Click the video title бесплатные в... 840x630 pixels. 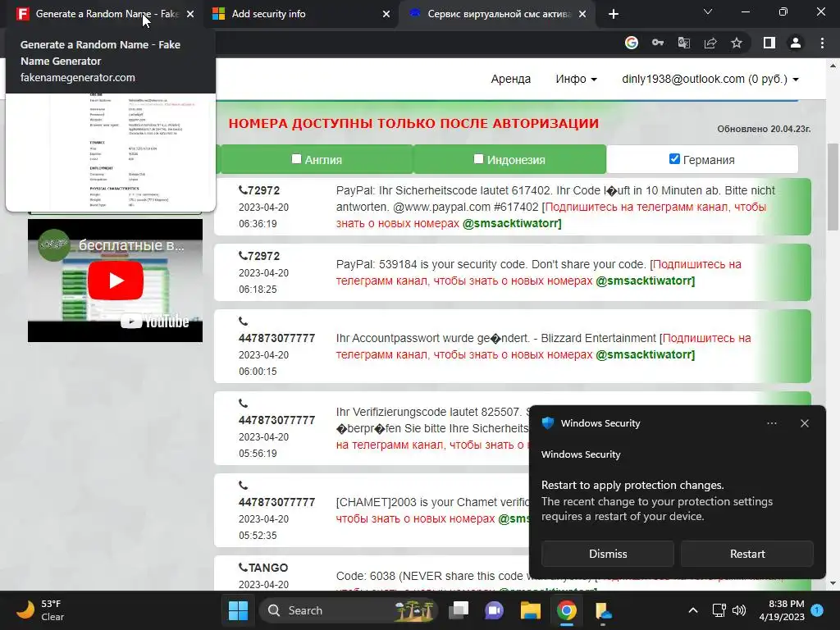pos(131,245)
